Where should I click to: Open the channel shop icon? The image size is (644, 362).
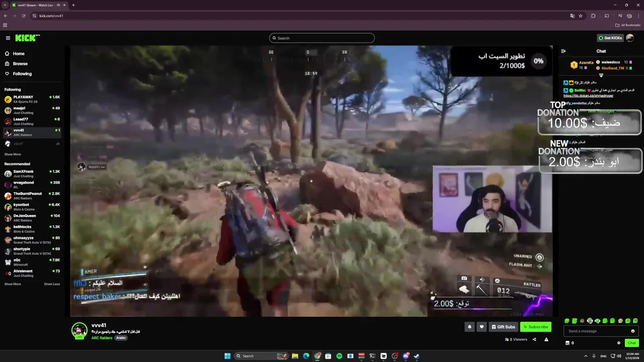[568, 343]
